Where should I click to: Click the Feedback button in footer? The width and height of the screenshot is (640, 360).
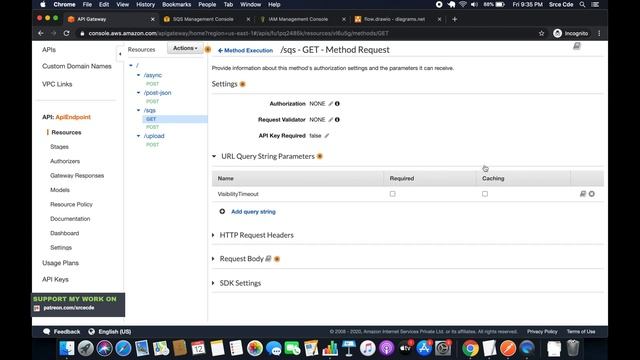[x=62, y=332]
